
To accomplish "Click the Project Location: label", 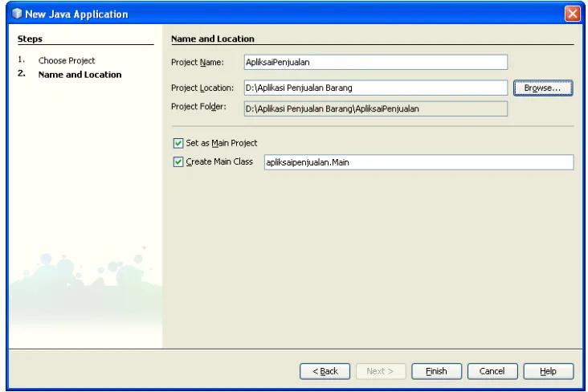I will pos(202,88).
